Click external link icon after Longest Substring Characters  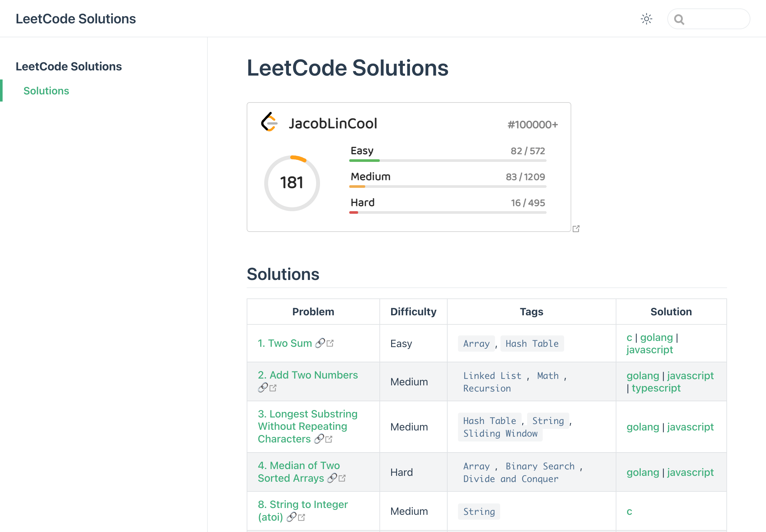[329, 439]
